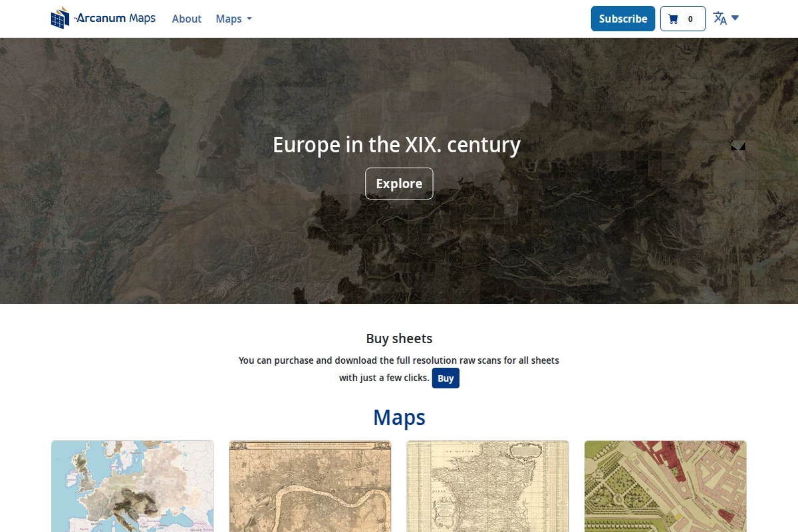This screenshot has width=798, height=532.
Task: Click the translate symbol in the navbar
Action: [x=720, y=18]
